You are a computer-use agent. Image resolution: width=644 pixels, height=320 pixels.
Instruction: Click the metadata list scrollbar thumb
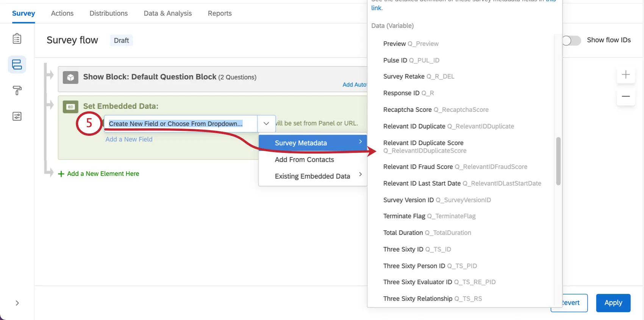click(558, 161)
